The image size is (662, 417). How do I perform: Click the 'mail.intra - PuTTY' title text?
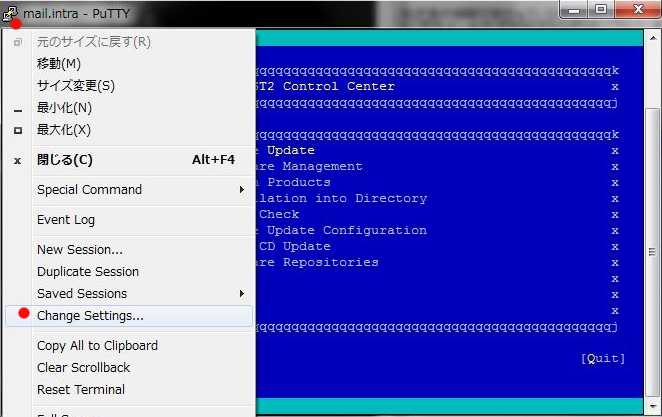(x=76, y=14)
